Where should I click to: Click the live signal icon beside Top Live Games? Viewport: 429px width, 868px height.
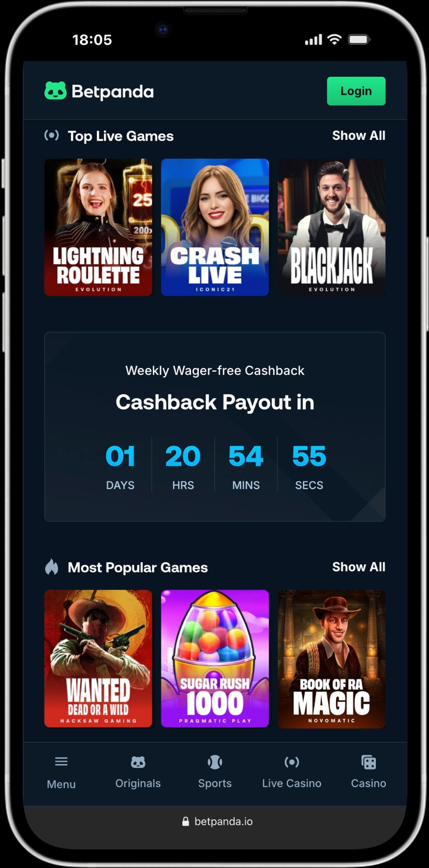point(51,135)
